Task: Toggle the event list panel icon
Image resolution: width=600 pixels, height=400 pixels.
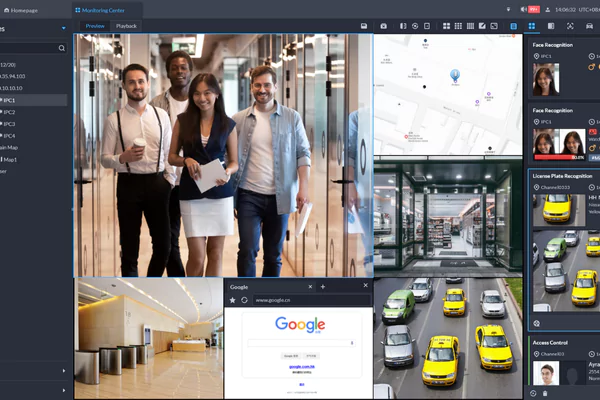Action: point(551,25)
